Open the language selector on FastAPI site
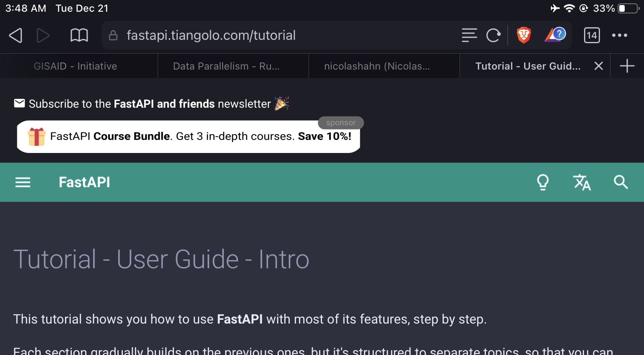 582,182
